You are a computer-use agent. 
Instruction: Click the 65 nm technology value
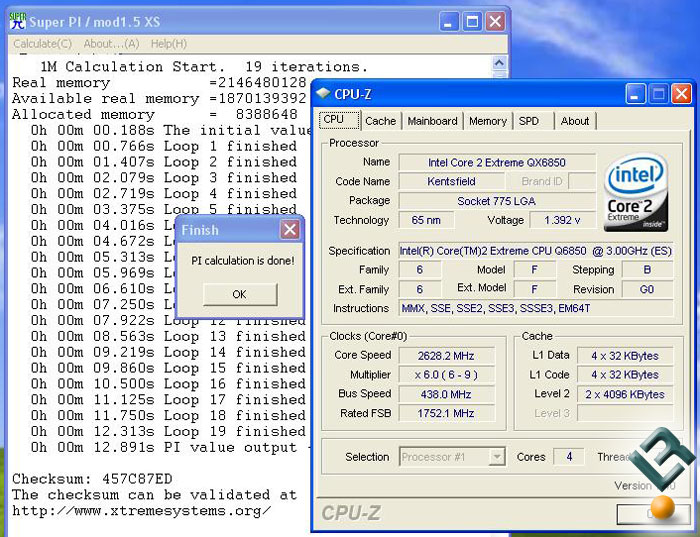[x=426, y=220]
